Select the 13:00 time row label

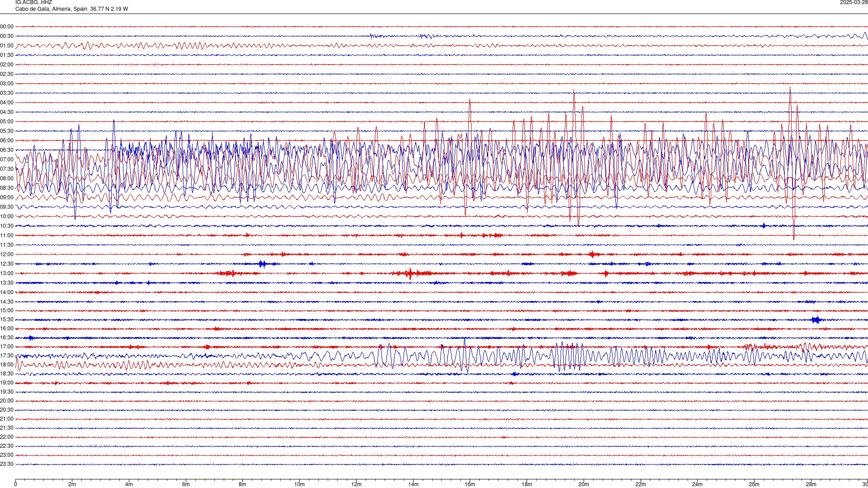(7, 273)
